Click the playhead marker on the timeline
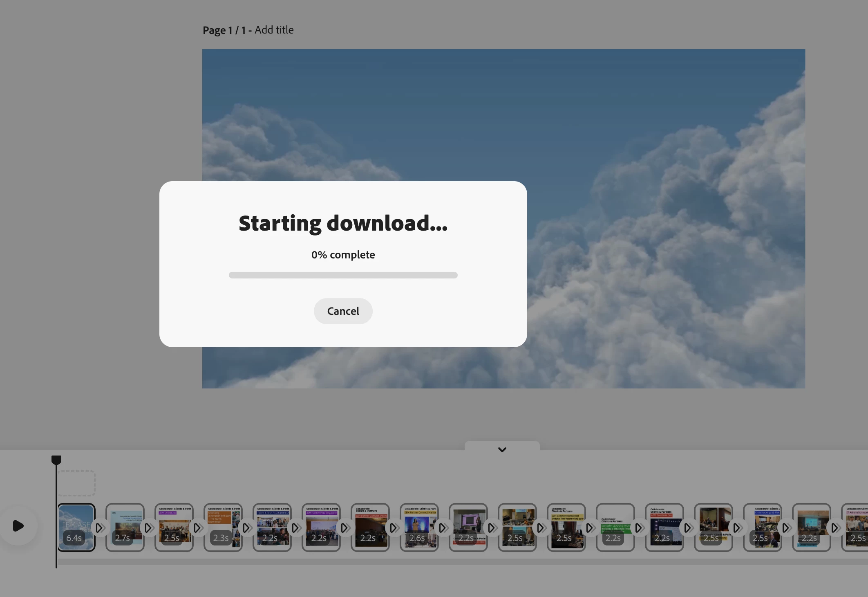This screenshot has height=597, width=868. 56,460
